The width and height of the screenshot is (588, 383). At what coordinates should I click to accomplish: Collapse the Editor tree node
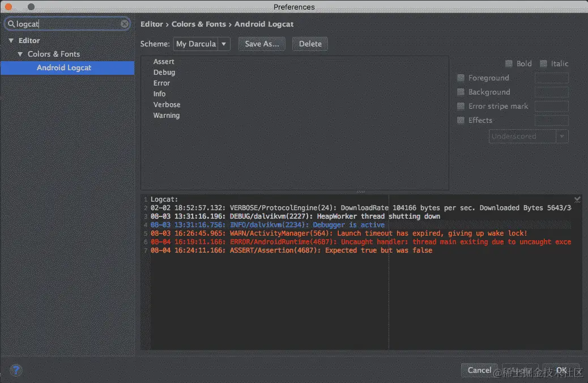pos(11,41)
